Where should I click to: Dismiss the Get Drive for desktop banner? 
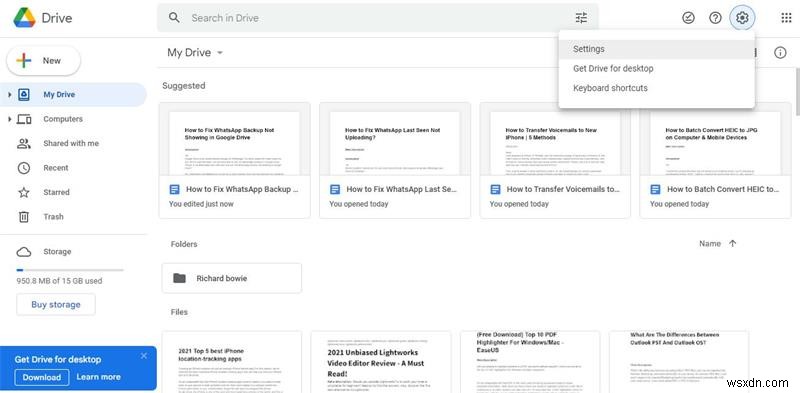pyautogui.click(x=144, y=356)
